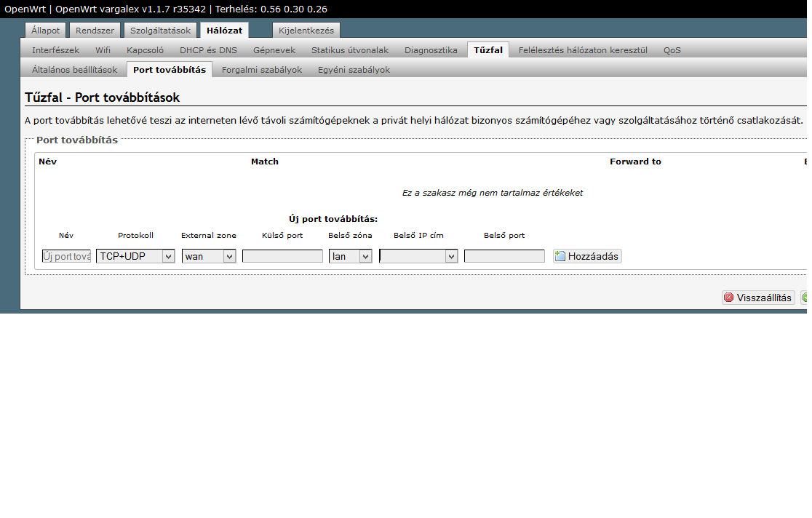Viewport: 812px width, 518px height.
Task: Open the Belső IP cím dropdown
Action: pos(418,256)
